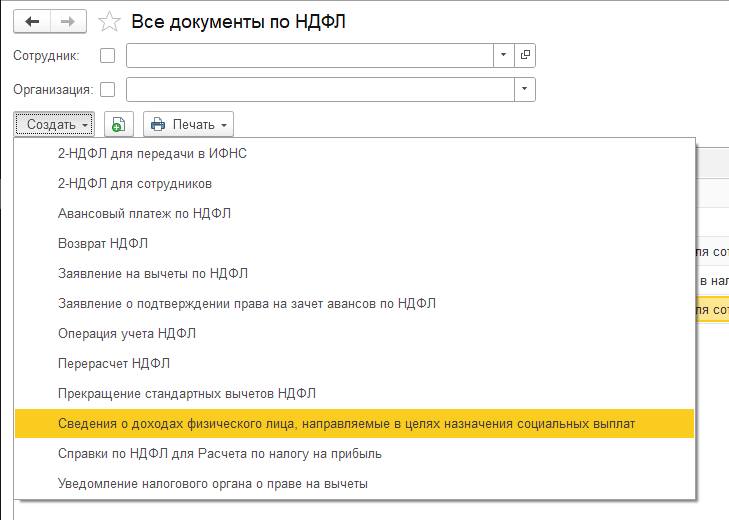Viewport: 729px width, 520px height.
Task: Click the back navigation arrow
Action: (x=31, y=21)
